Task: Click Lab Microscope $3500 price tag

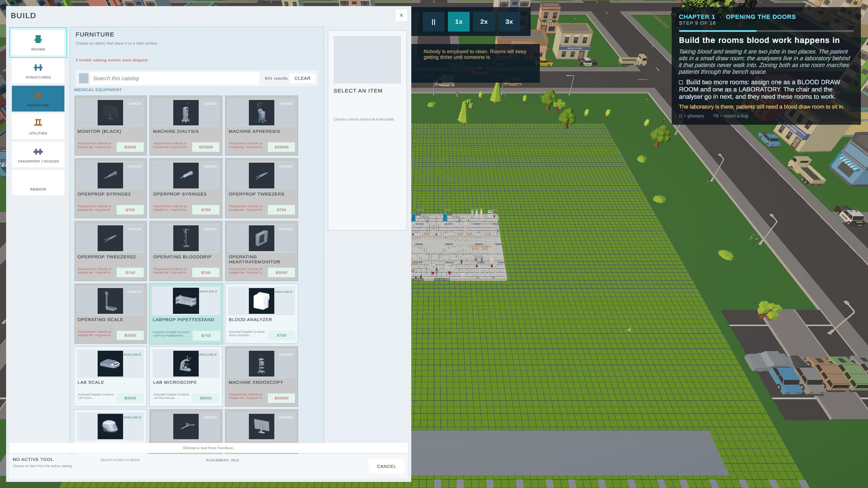Action: tap(206, 398)
